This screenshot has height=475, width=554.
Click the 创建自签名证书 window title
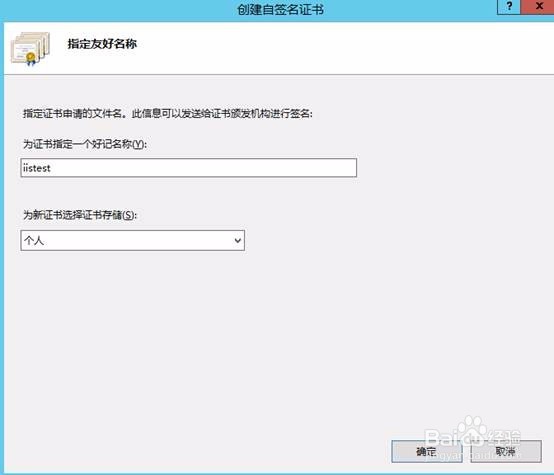click(280, 10)
